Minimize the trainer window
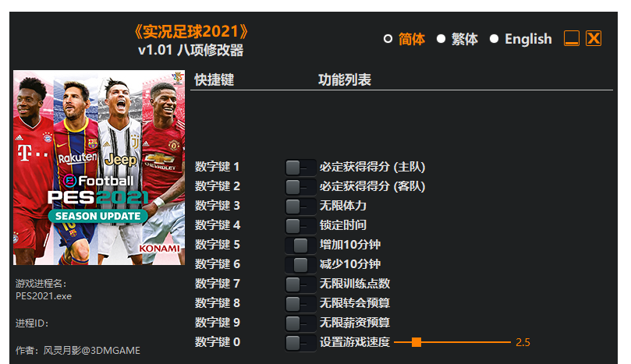Image resolution: width=631 pixels, height=364 pixels. click(572, 39)
